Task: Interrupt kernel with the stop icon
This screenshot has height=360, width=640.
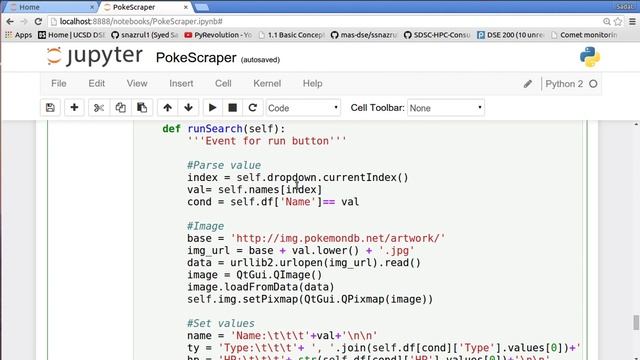Action: coord(233,108)
